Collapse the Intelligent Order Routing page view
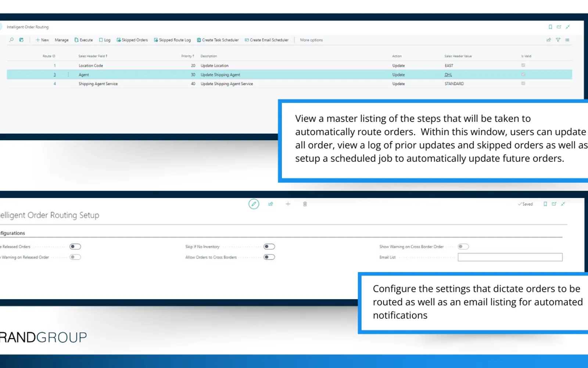588x368 pixels. [x=568, y=27]
